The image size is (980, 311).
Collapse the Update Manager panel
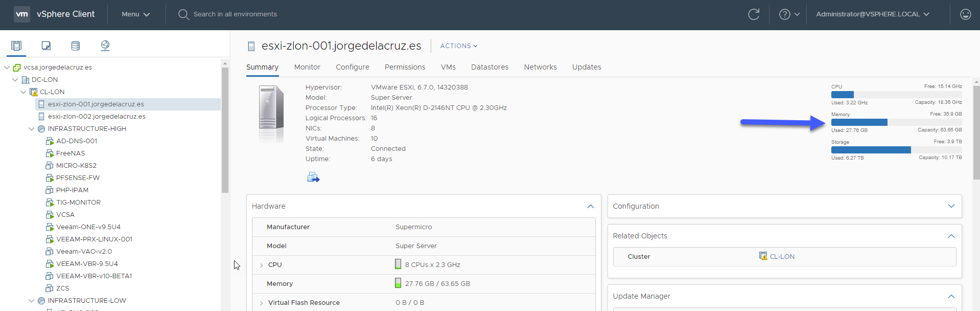click(951, 296)
